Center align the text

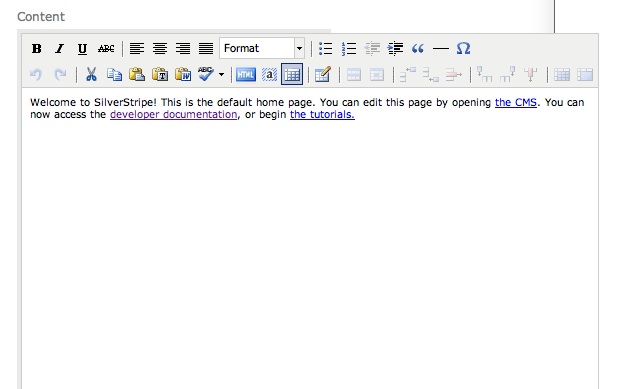tap(160, 49)
